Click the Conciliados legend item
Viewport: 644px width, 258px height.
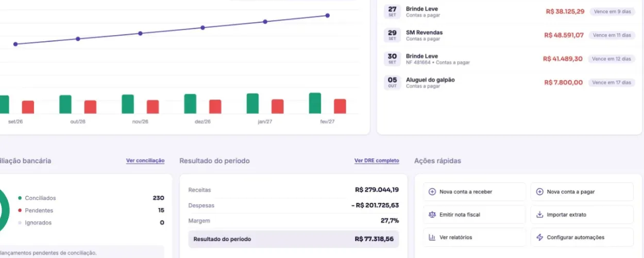37,198
